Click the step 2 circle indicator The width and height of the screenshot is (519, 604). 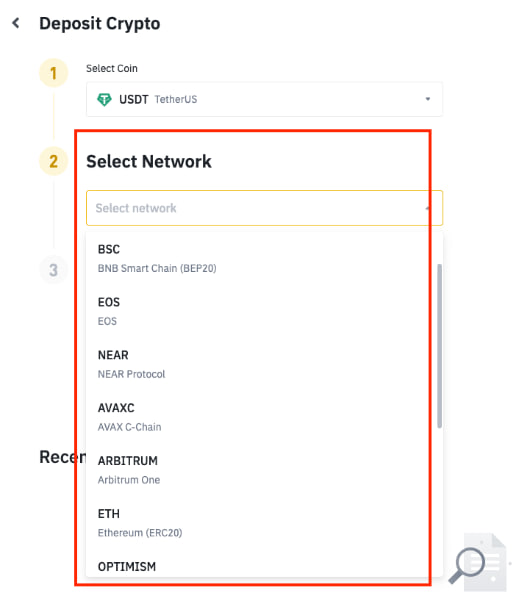point(54,161)
